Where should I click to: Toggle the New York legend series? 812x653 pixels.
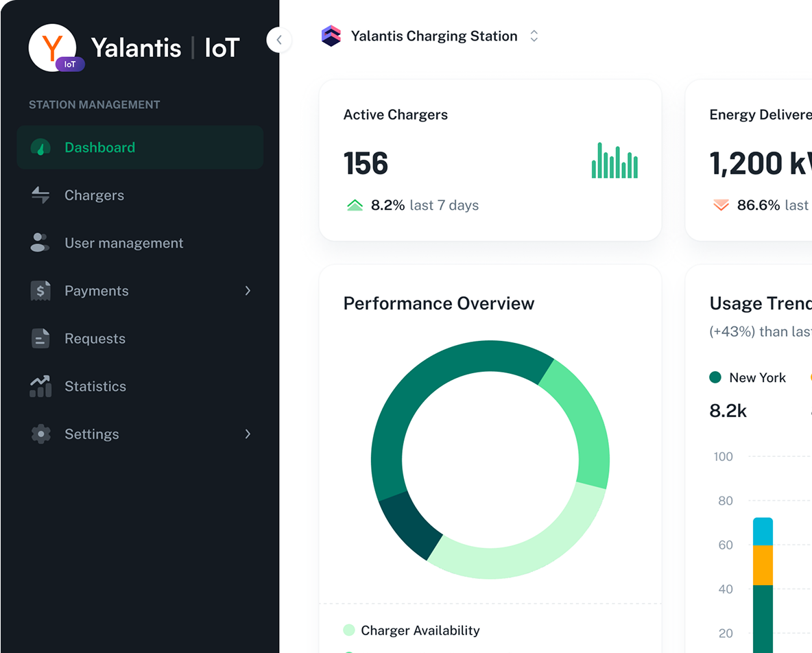[x=748, y=377]
